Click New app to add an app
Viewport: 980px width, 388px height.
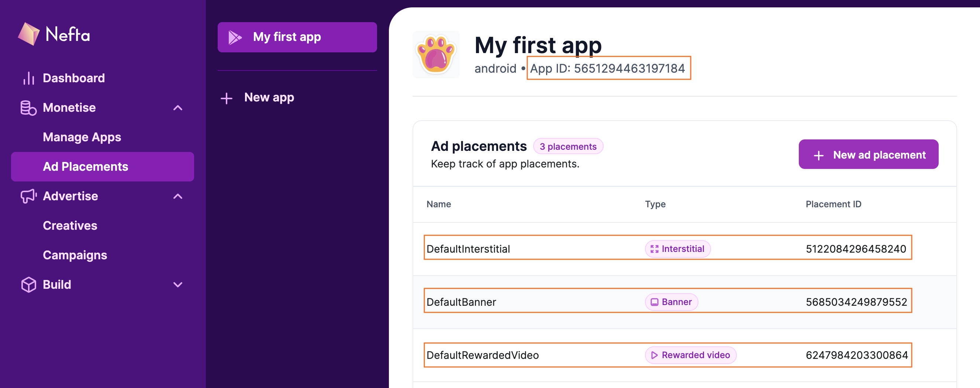[269, 98]
